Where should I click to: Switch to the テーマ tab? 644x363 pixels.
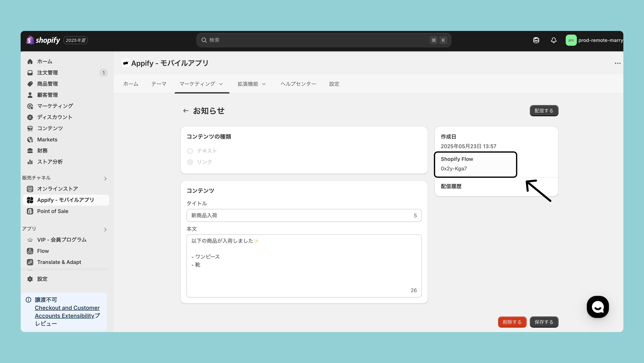(x=159, y=84)
